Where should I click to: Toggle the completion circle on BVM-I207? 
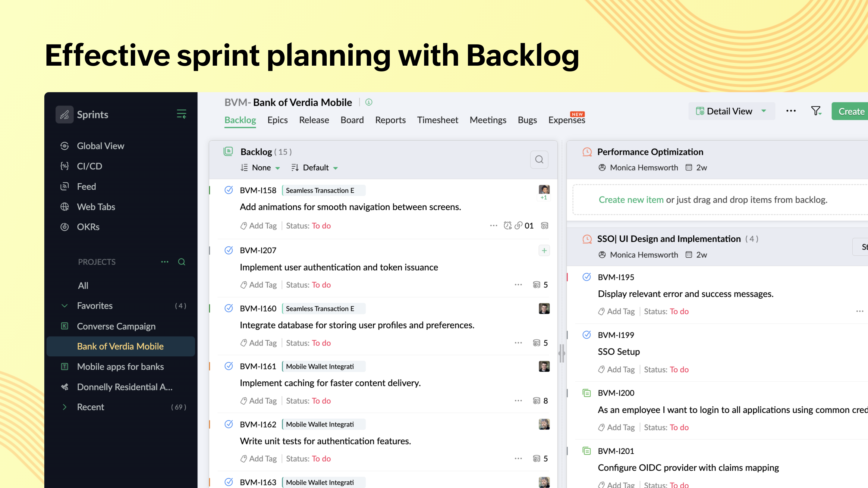tap(229, 250)
